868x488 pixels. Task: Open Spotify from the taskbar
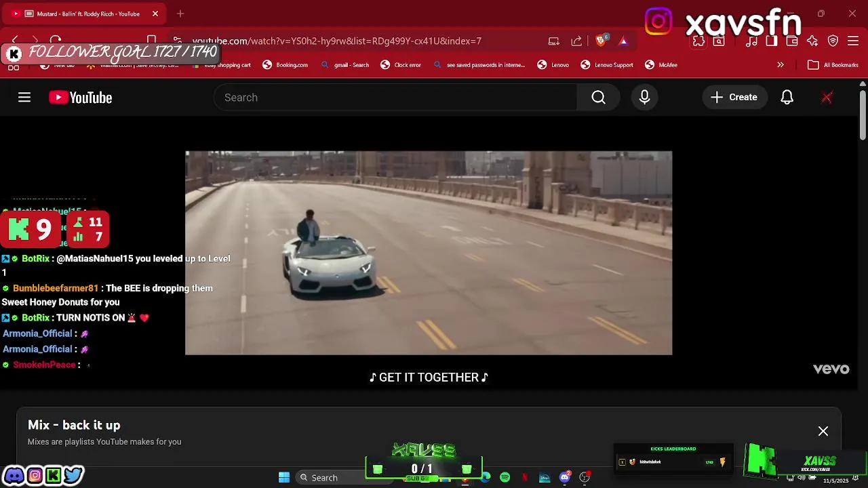[x=505, y=478]
